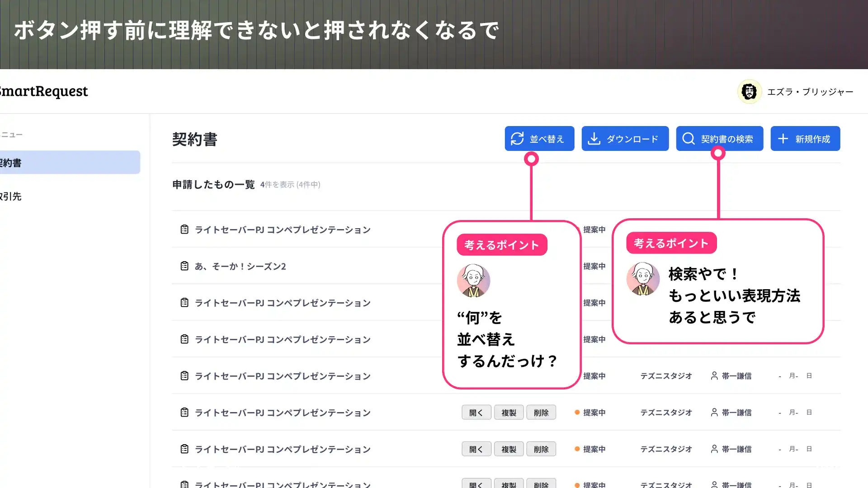Click the avatar inside the left 考えるポイント bubble
This screenshot has height=488, width=868.
[x=474, y=281]
